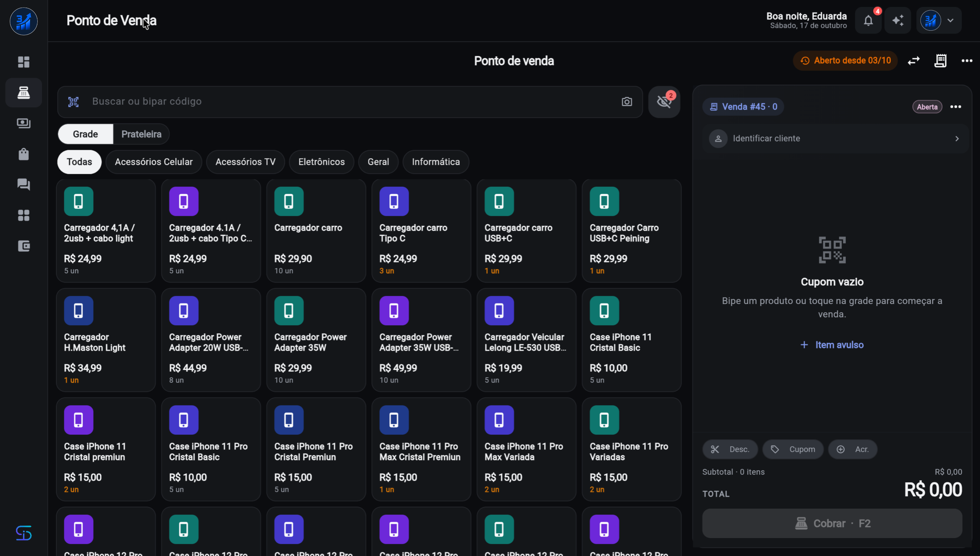Image resolution: width=980 pixels, height=556 pixels.
Task: Expand the user profile dropdown arrow
Action: [x=950, y=21]
